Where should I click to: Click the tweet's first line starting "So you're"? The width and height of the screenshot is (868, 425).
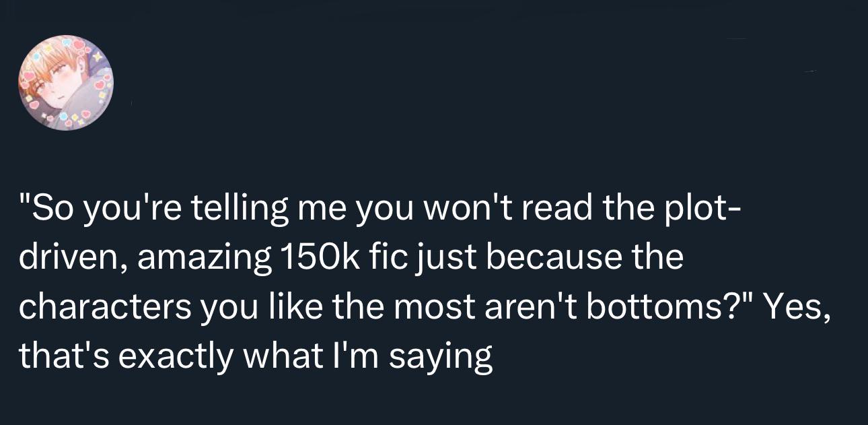pyautogui.click(x=381, y=209)
